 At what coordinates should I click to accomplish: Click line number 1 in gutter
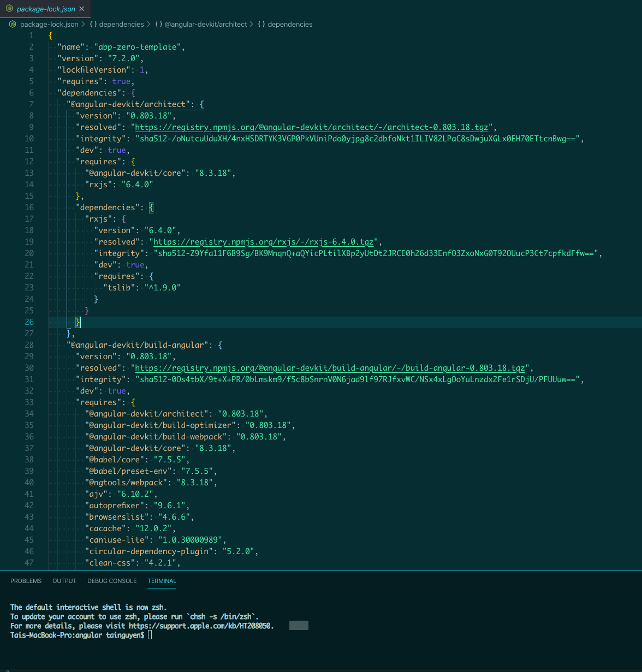click(31, 35)
